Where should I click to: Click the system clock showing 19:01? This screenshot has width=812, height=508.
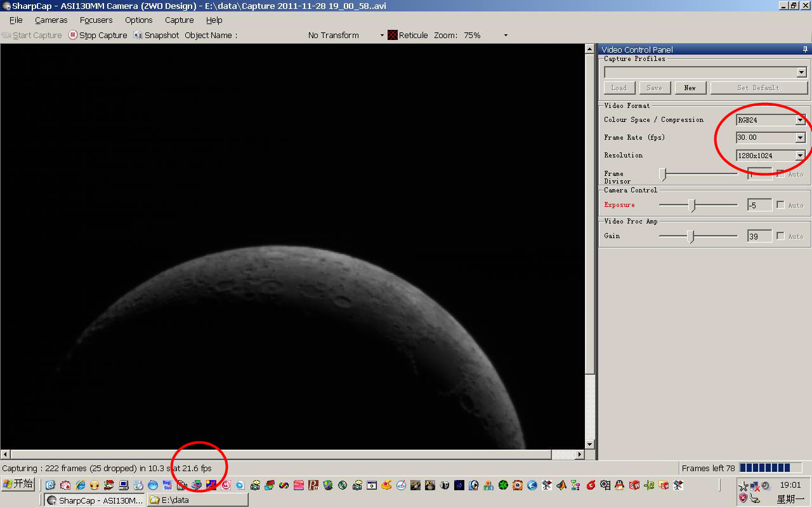(x=790, y=485)
